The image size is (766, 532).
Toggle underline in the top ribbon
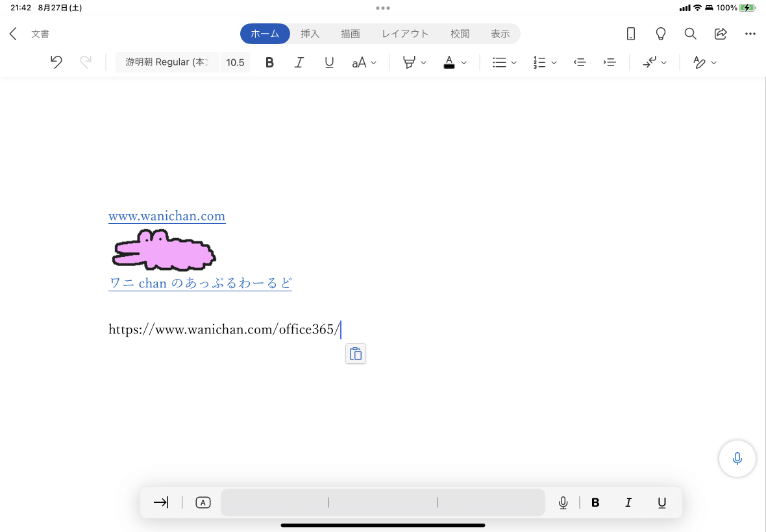point(329,62)
